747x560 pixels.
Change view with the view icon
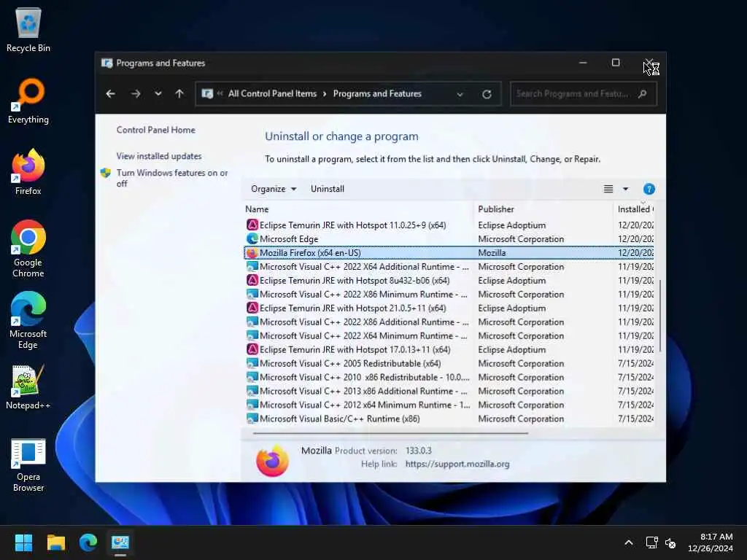[608, 189]
